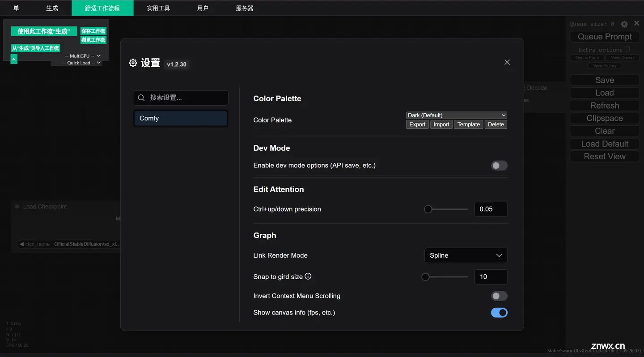The image size is (644, 357).
Task: Click the Clear button
Action: [605, 131]
